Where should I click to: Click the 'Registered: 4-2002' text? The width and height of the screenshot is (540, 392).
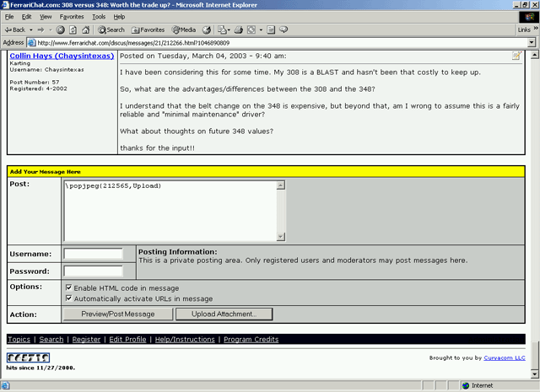coord(38,89)
